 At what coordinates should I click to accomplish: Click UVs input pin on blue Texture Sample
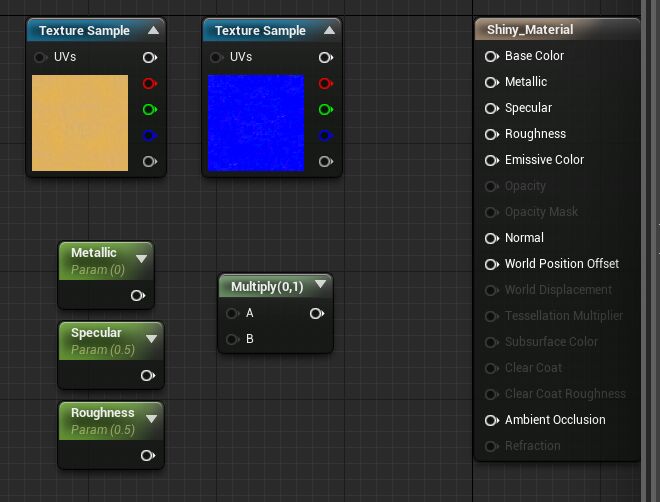(216, 58)
